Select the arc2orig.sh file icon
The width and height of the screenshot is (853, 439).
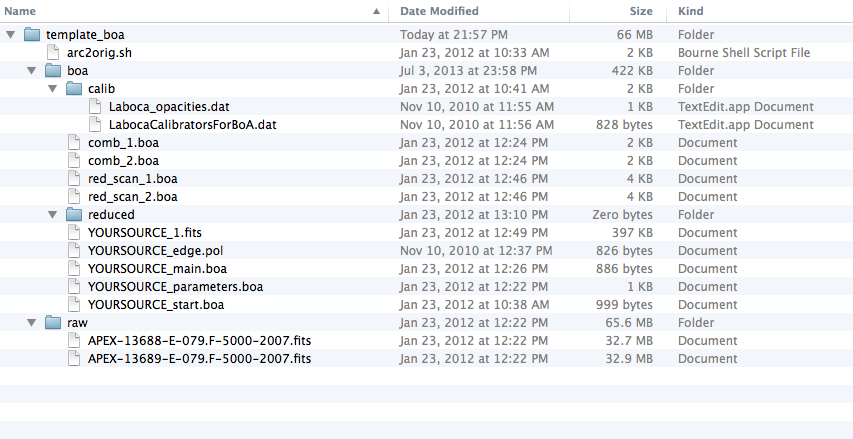[53, 53]
